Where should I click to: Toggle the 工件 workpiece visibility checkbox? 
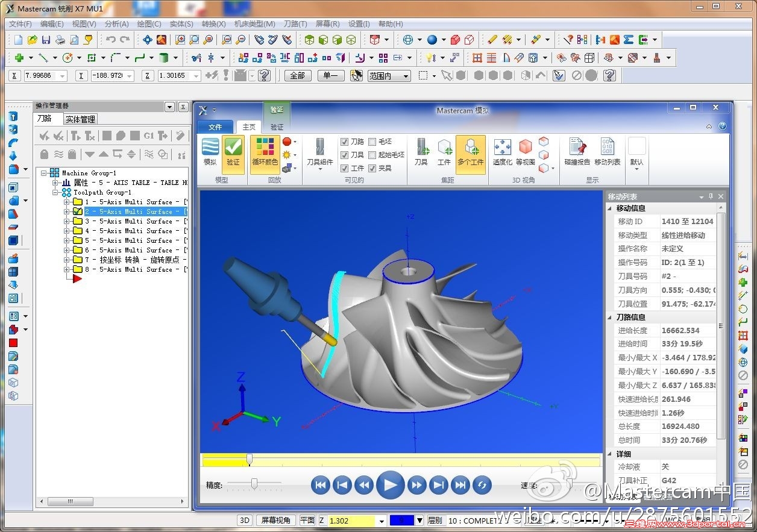[x=345, y=168]
